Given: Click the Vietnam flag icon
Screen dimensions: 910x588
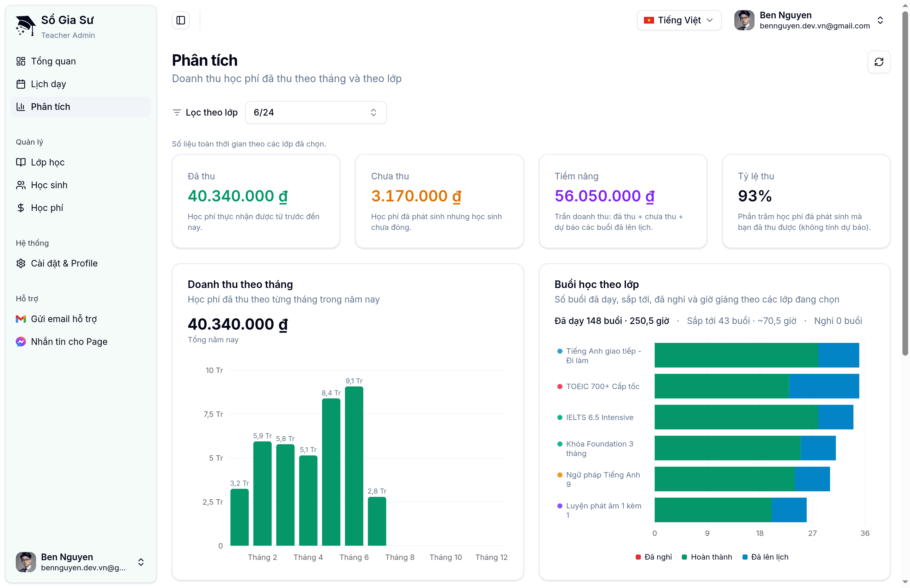Looking at the screenshot, I should [x=649, y=20].
